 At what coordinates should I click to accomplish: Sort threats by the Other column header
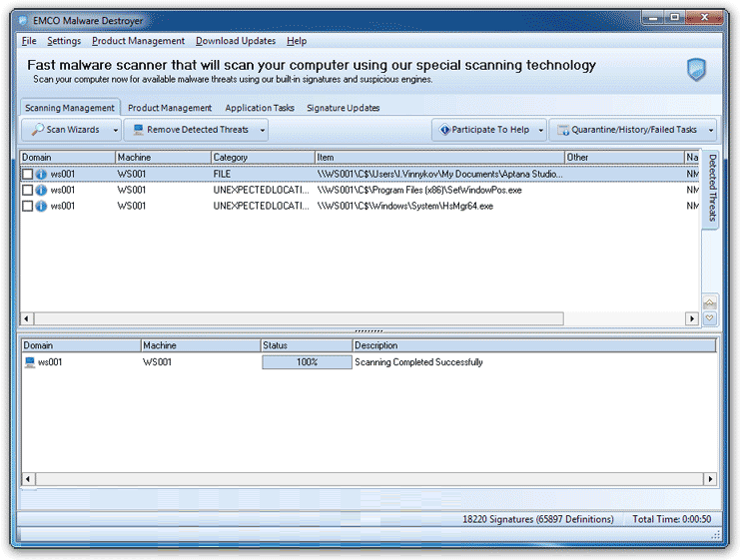click(x=624, y=158)
